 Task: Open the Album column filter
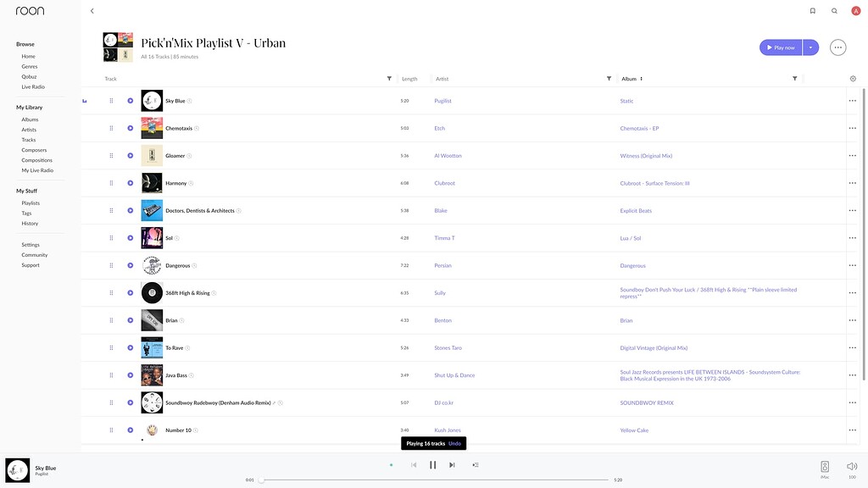[795, 79]
